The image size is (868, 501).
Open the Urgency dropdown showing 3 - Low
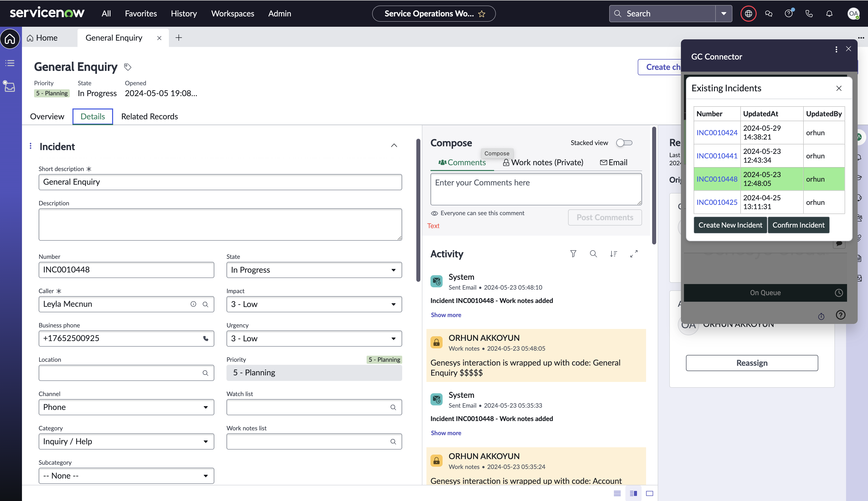click(314, 338)
